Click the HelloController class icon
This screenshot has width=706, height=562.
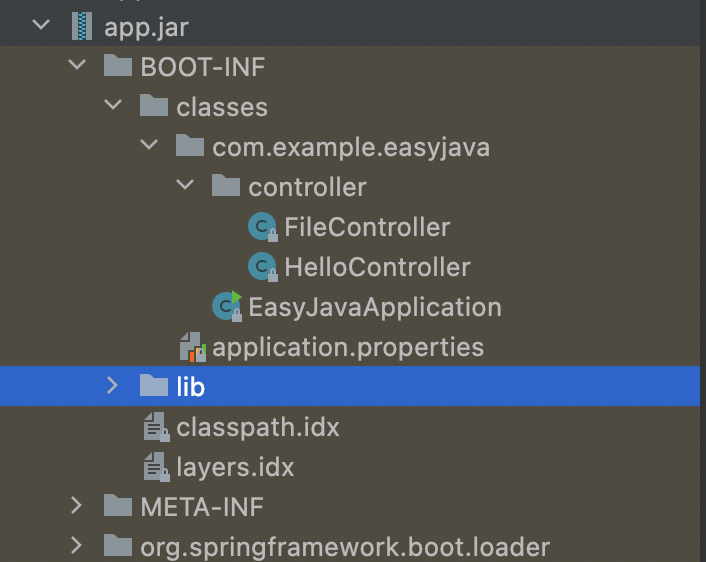point(261,267)
